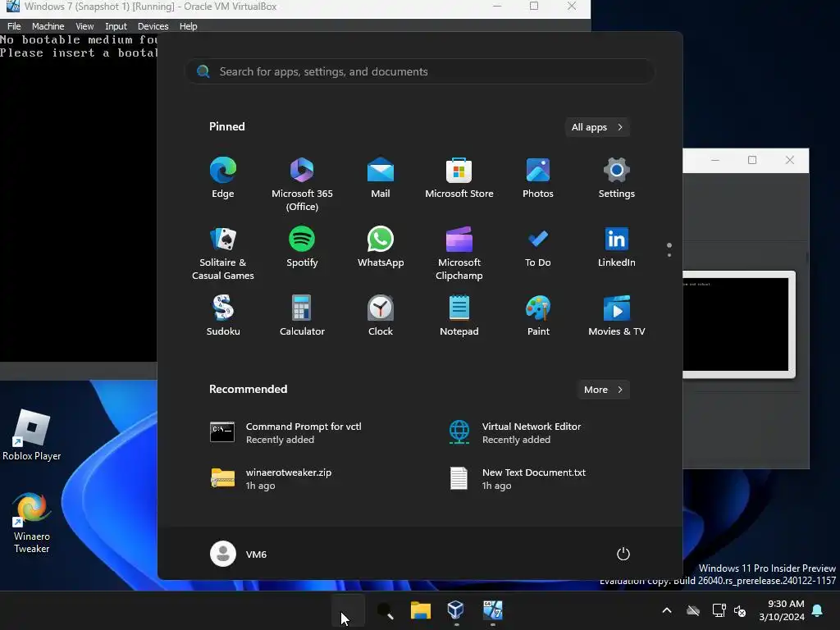Image resolution: width=840 pixels, height=630 pixels.
Task: Switch to VirtualBox Manager taskbar icon
Action: click(x=456, y=610)
